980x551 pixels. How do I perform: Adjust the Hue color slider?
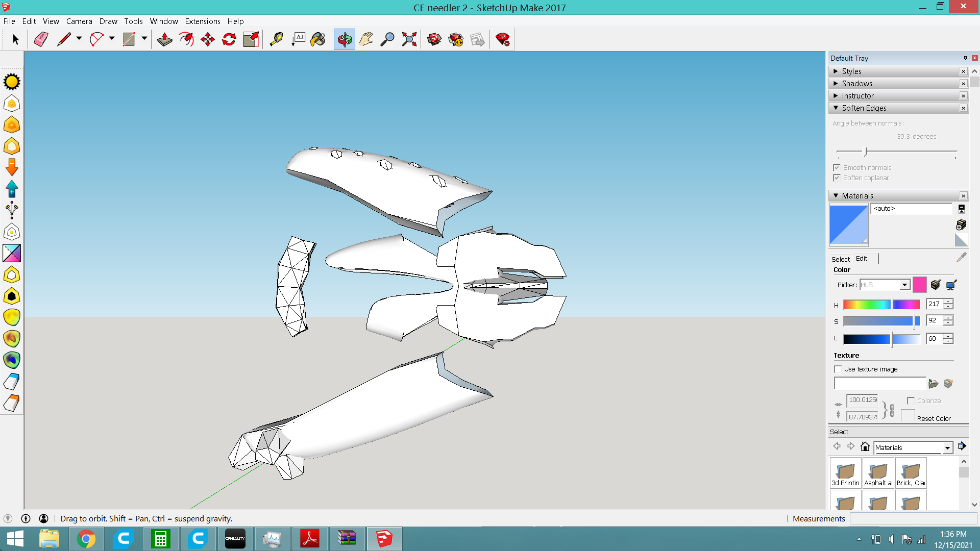point(892,305)
